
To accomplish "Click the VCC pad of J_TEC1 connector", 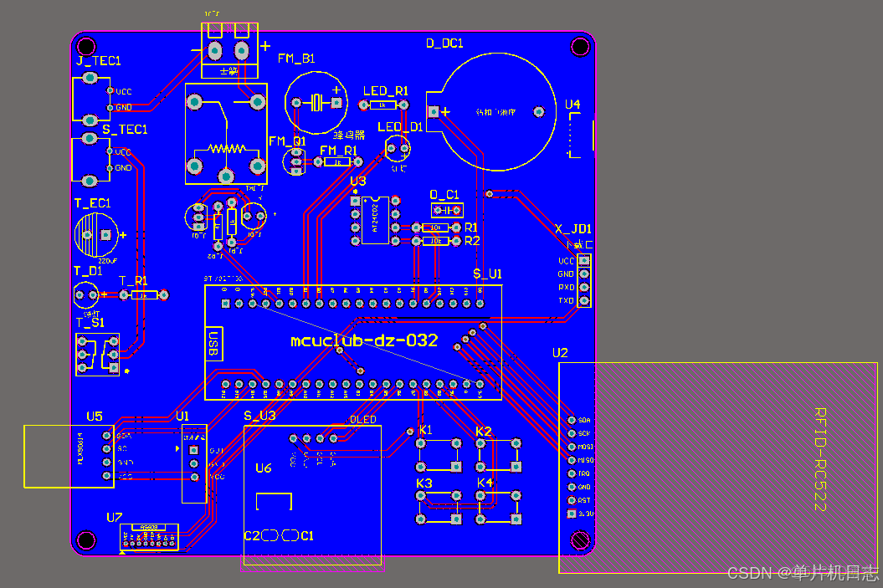I will 110,90.
